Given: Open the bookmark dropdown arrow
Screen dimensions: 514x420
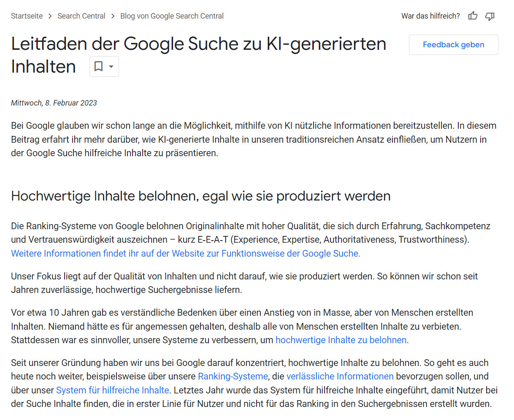Looking at the screenshot, I should click(x=111, y=66).
